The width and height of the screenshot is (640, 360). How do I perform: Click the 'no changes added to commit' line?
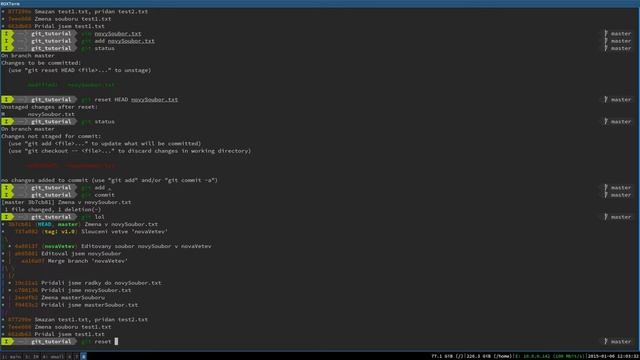click(x=109, y=180)
